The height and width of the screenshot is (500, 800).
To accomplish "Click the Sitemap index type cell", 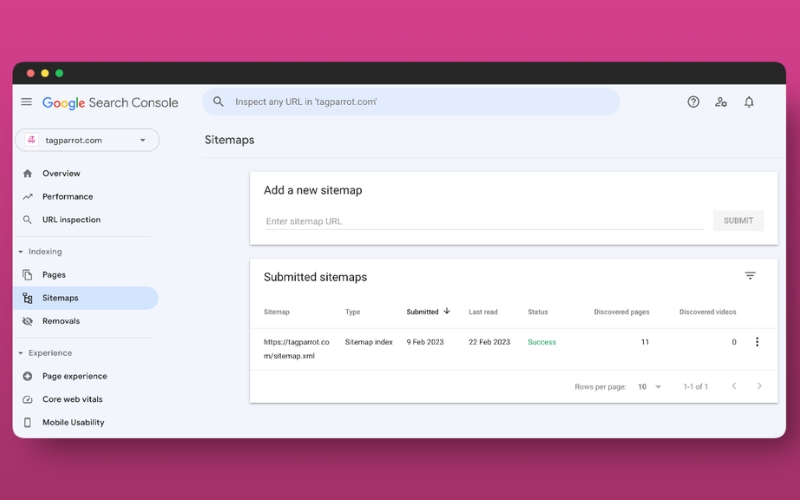I will point(369,342).
